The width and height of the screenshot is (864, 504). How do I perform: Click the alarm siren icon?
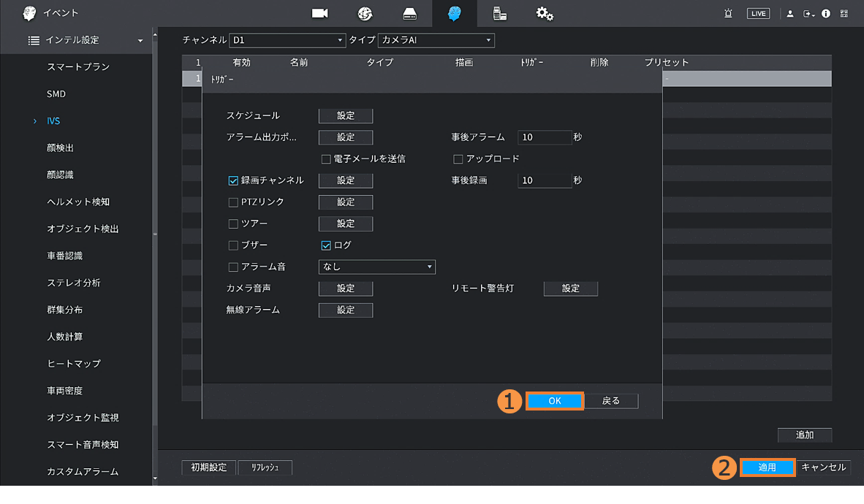point(728,14)
